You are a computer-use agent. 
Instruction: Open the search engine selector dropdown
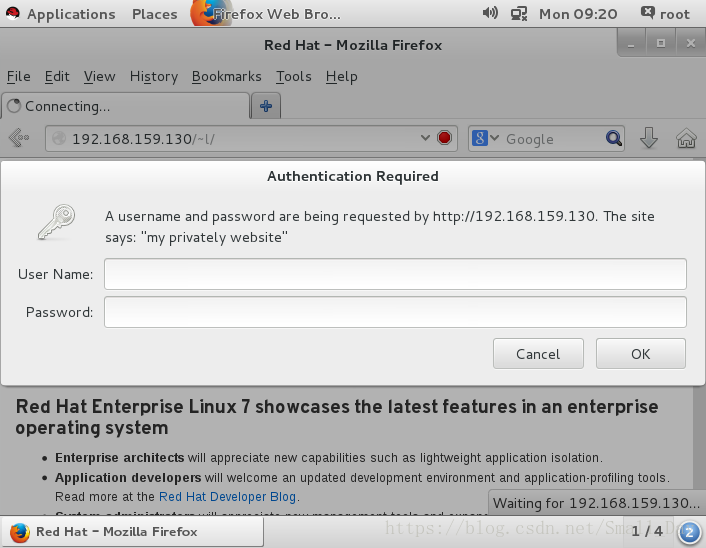pyautogui.click(x=485, y=138)
